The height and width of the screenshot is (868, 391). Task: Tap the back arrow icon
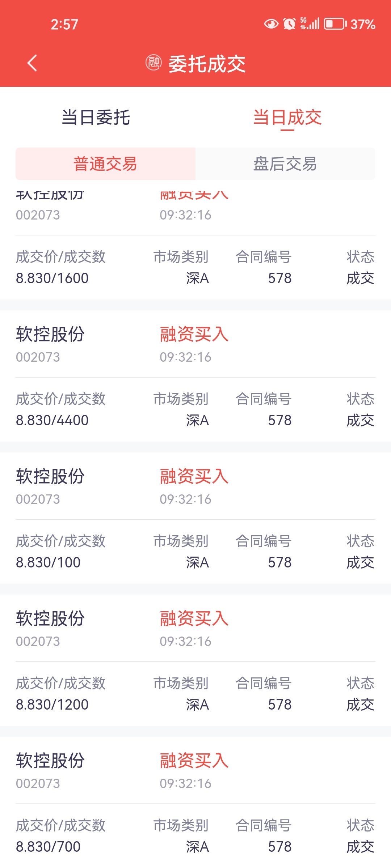click(x=32, y=63)
